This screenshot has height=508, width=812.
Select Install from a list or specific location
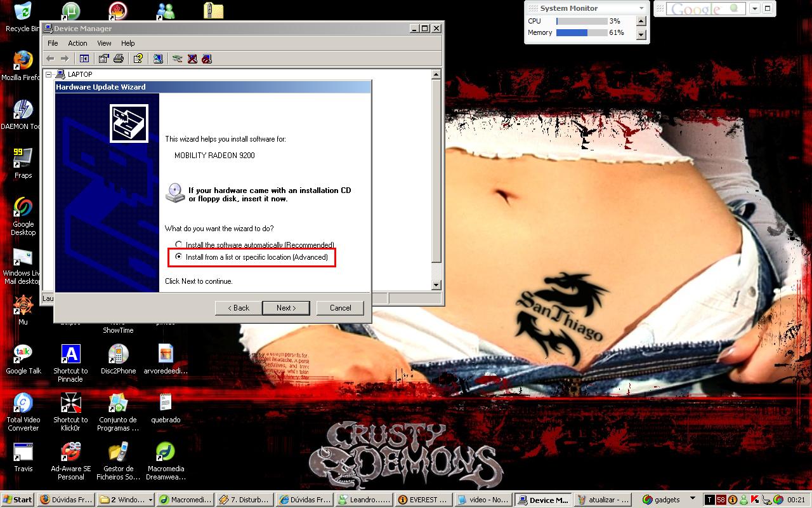click(252, 257)
